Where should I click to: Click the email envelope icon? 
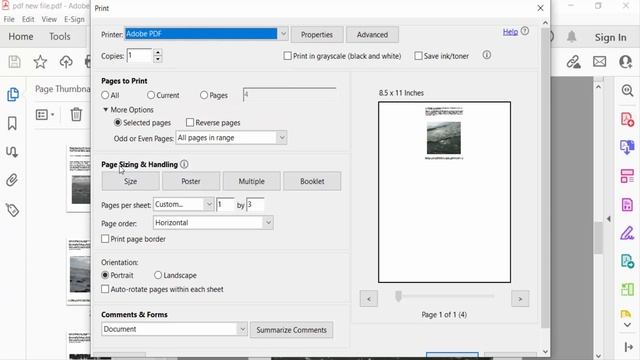point(599,62)
